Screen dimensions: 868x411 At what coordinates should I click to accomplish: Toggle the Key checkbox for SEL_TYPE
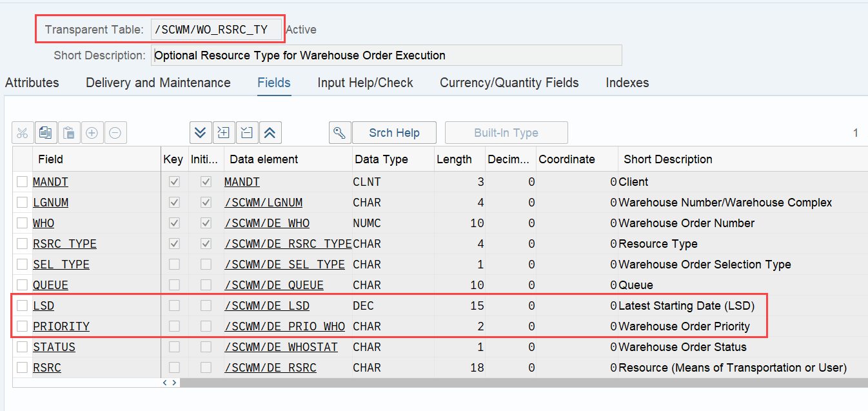(x=174, y=265)
